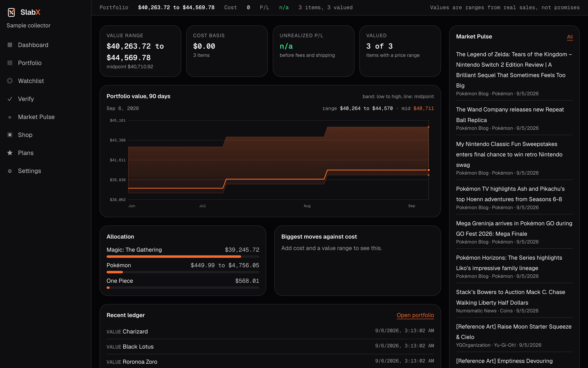Image resolution: width=588 pixels, height=368 pixels.
Task: Open the Pokémon TV Hoenn adventures article
Action: 510,194
